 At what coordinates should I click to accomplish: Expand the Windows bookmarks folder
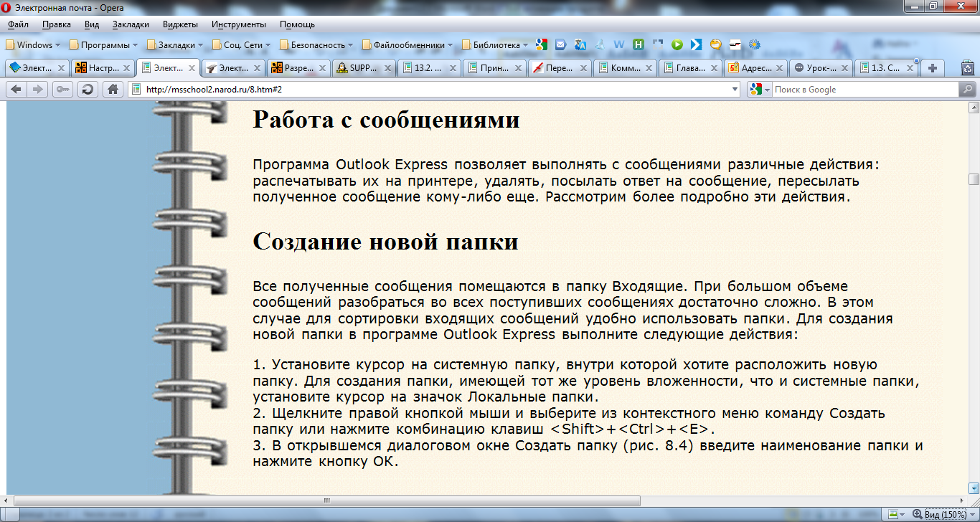(34, 44)
